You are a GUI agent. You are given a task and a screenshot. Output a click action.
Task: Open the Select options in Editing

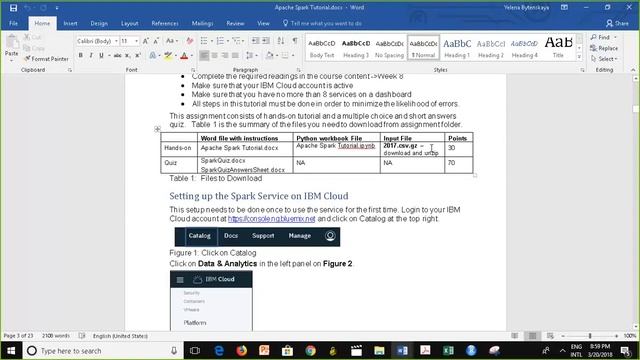[604, 59]
